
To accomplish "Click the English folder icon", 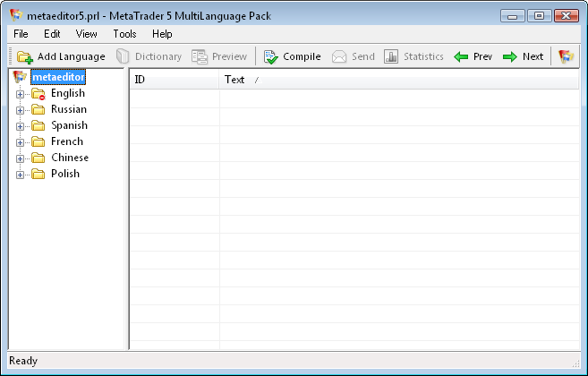I will point(38,93).
